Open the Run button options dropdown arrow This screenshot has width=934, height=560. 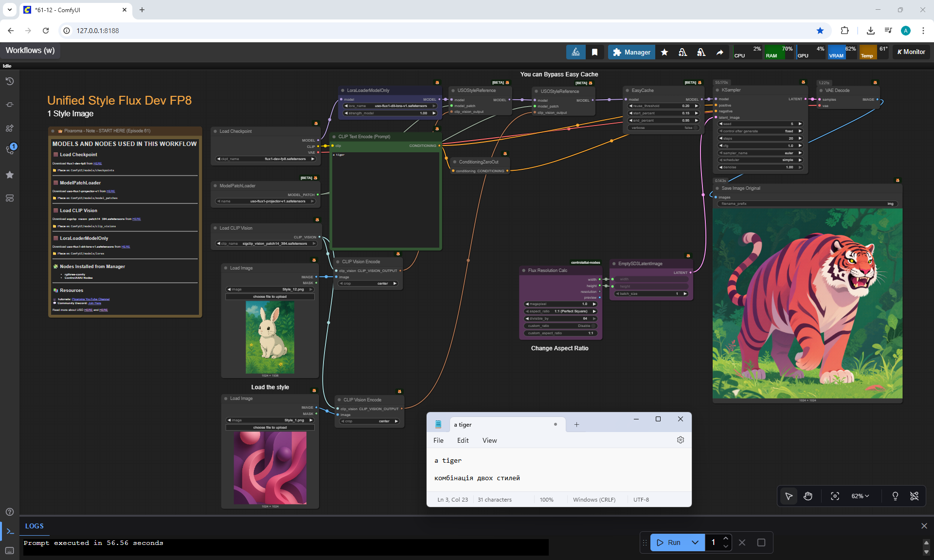(695, 542)
